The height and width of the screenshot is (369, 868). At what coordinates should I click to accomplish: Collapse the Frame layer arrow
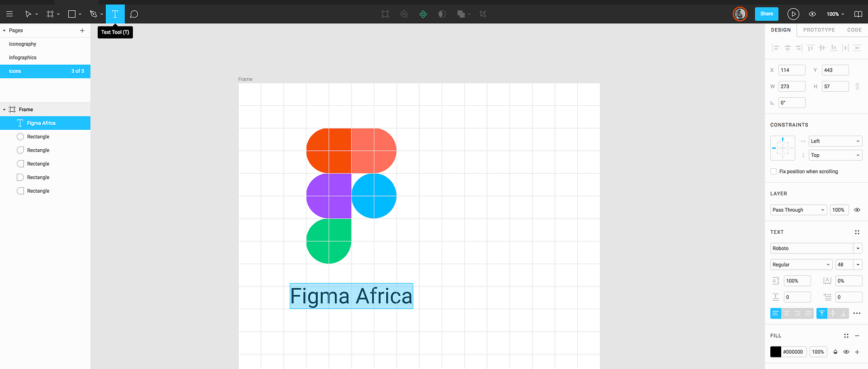click(x=4, y=110)
